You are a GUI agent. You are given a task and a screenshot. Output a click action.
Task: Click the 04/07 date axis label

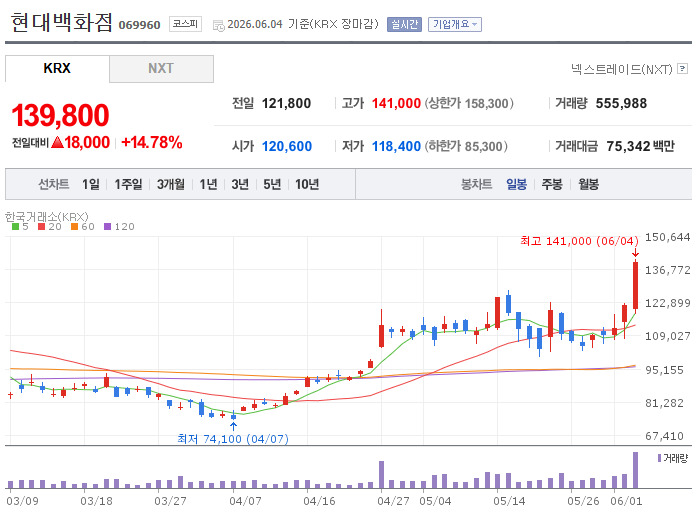[245, 501]
